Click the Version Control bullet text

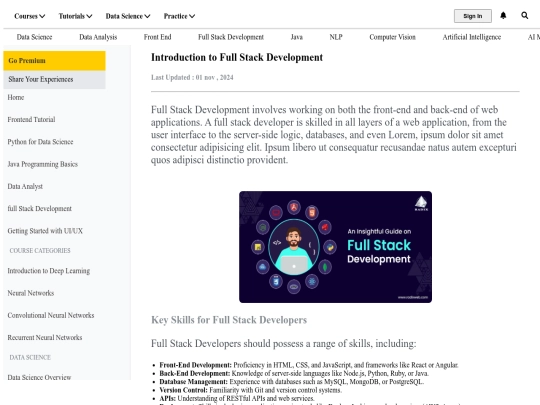250,390
